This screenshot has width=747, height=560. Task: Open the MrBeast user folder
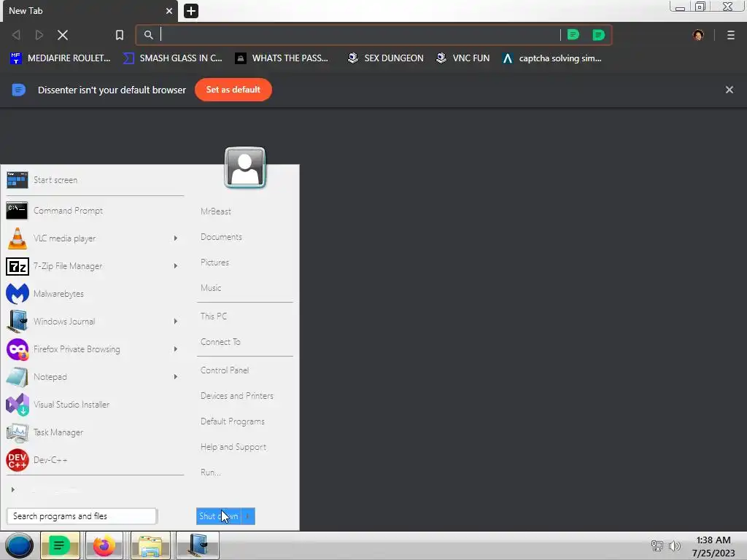[216, 211]
